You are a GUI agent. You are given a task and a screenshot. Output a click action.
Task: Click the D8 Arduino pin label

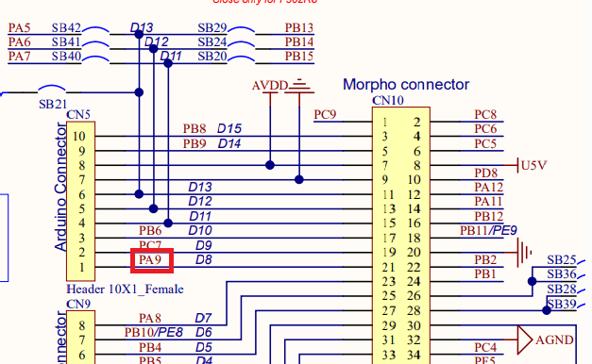[204, 259]
